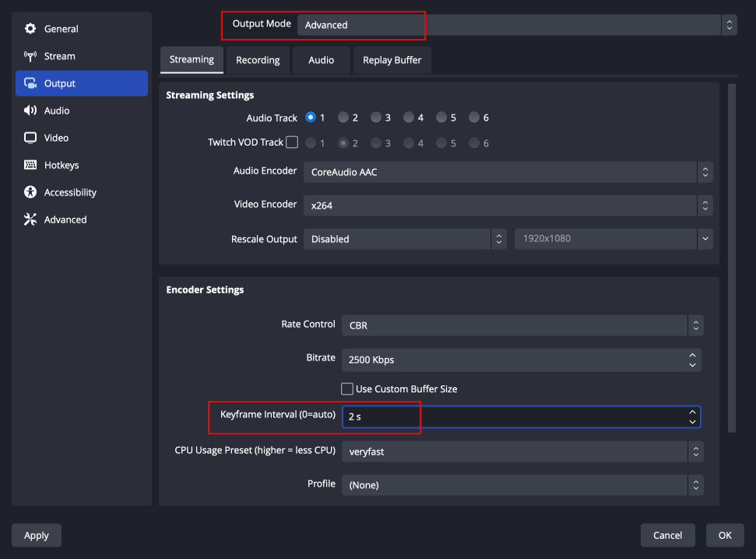Viewport: 756px width, 559px height.
Task: Click the Stream antenna icon
Action: tap(30, 56)
